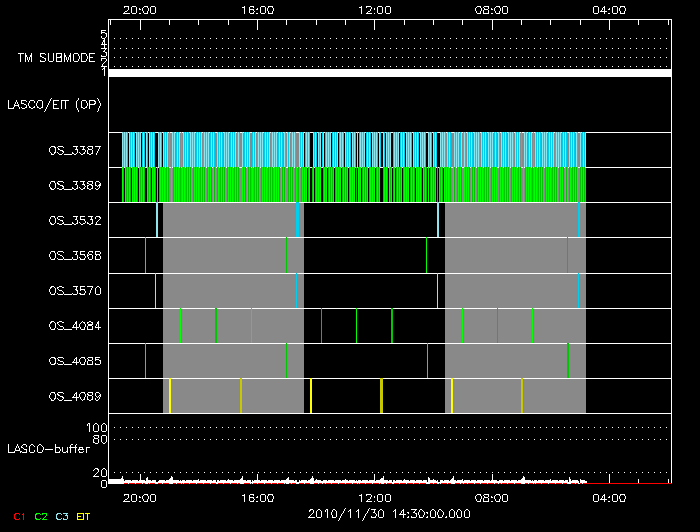Viewport: 700px width, 532px height.
Task: Click the 08:00 label on bottom axis
Action: (492, 497)
